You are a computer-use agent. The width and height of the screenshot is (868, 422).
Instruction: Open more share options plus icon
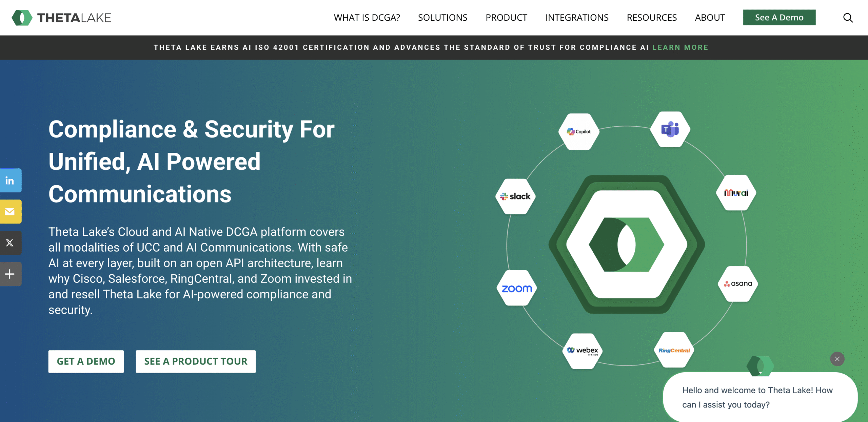[10, 274]
